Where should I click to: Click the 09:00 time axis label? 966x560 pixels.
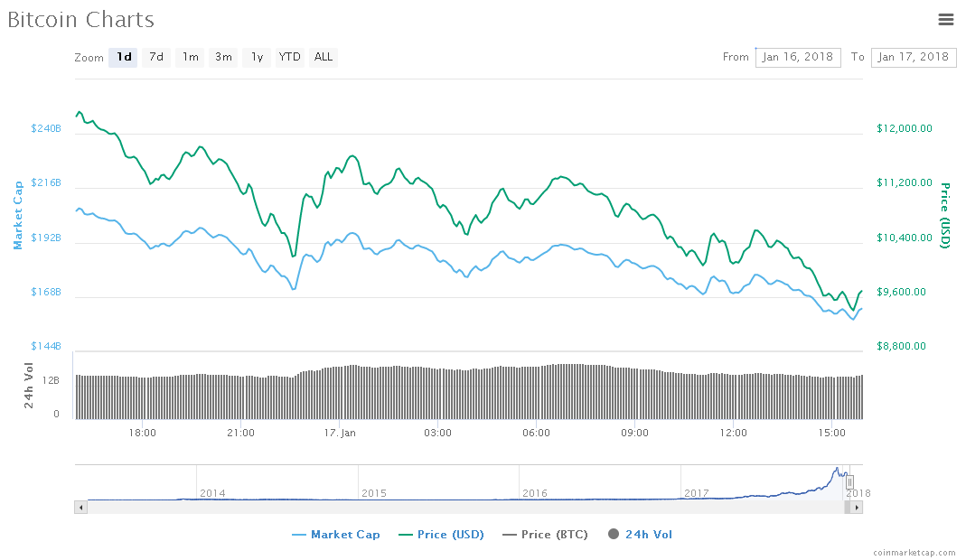click(635, 433)
